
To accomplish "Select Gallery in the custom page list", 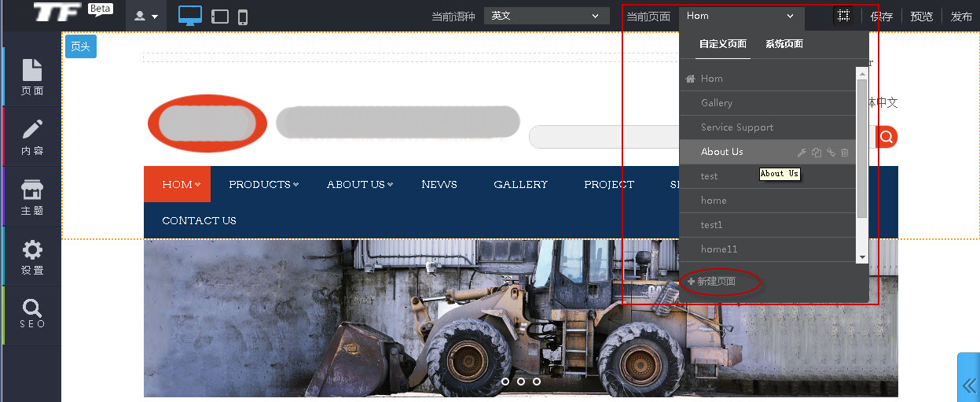I will pyautogui.click(x=717, y=103).
